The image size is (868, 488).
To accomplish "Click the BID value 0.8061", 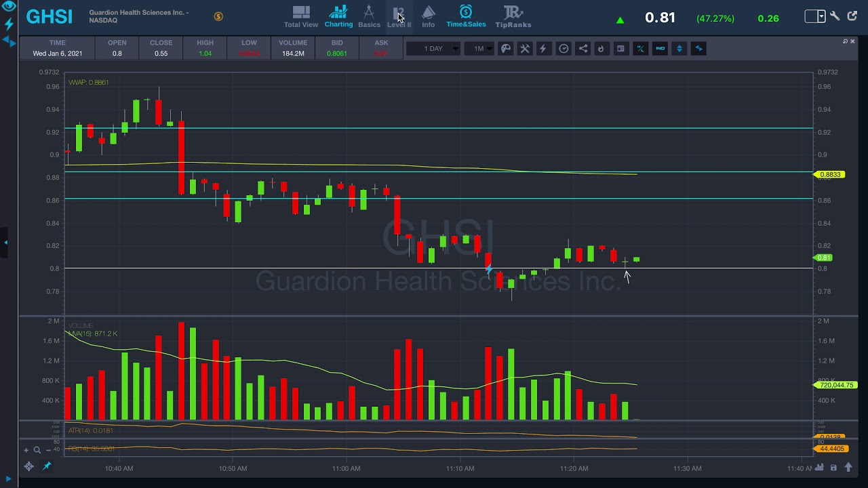I will (337, 54).
